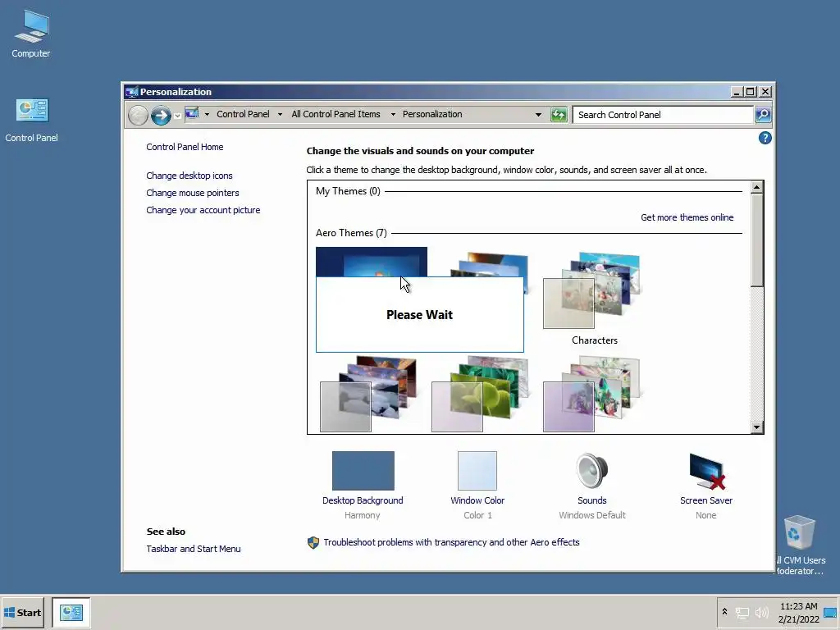
Task: Click the green Refresh button
Action: pos(558,115)
